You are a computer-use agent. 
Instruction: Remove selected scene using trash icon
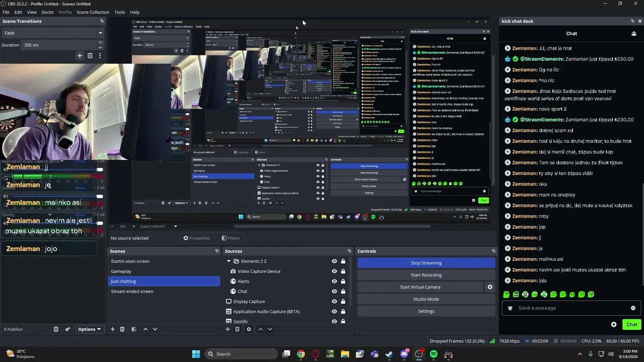click(x=122, y=329)
